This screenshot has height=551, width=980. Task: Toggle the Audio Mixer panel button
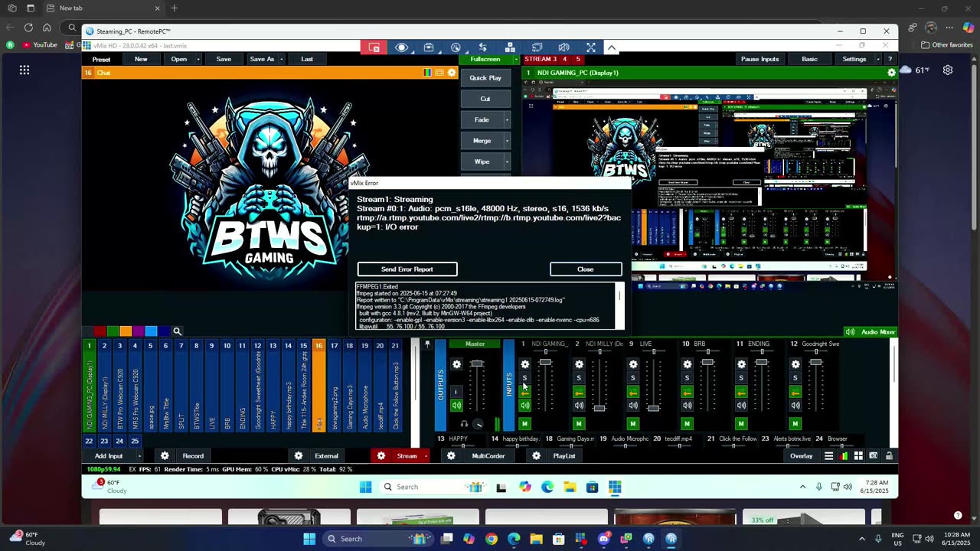pyautogui.click(x=870, y=331)
